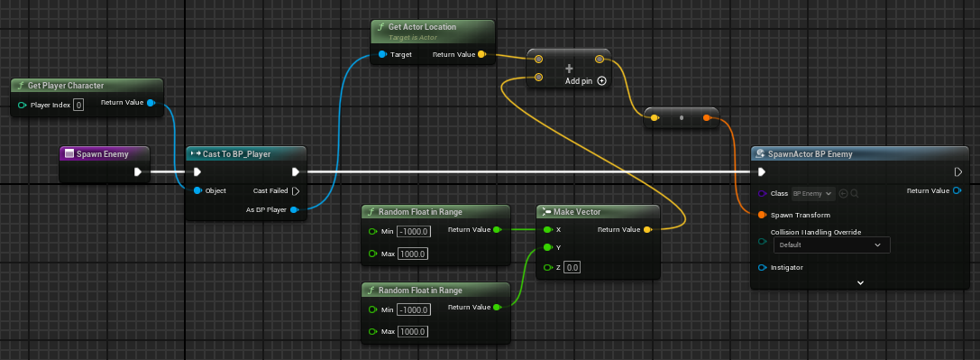Click the Class pin on SpawnActor node
980x360 pixels.
click(761, 193)
